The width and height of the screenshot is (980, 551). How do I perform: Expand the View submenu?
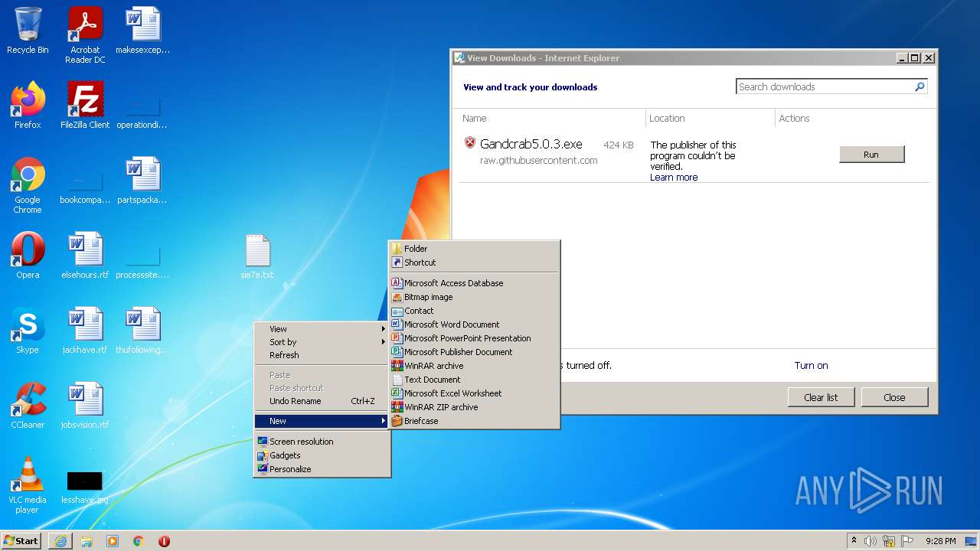tap(322, 329)
